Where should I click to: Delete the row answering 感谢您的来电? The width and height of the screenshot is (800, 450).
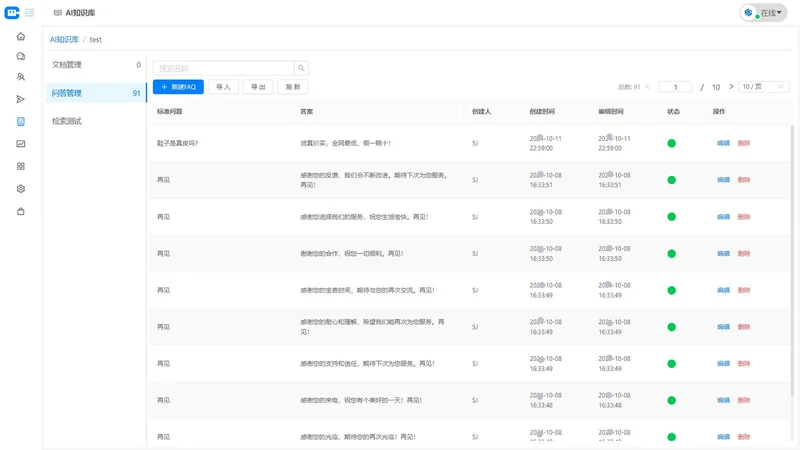click(744, 401)
